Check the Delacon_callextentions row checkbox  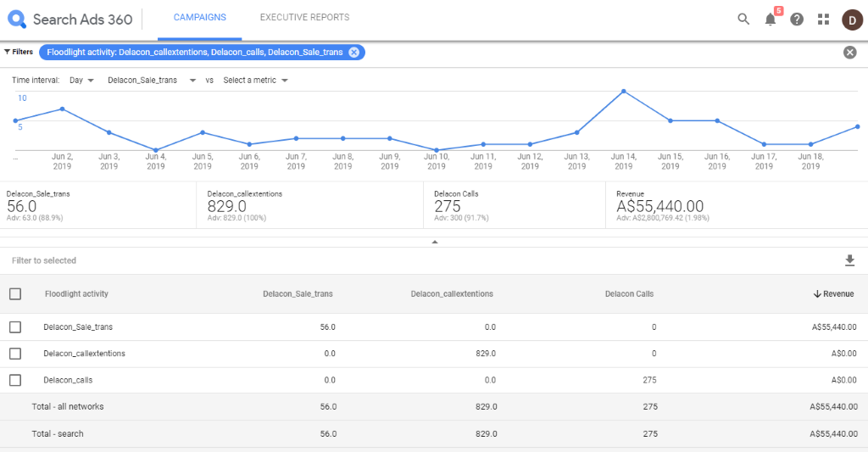[x=15, y=354]
